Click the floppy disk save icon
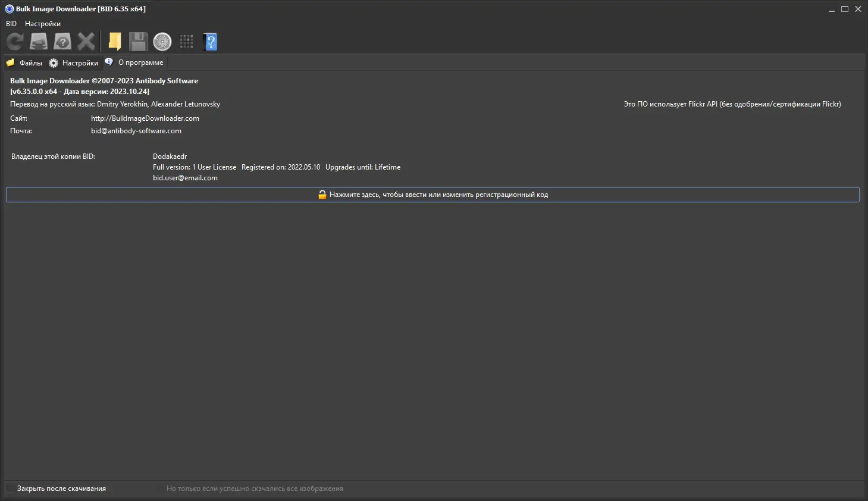The height and width of the screenshot is (501, 868). [138, 42]
